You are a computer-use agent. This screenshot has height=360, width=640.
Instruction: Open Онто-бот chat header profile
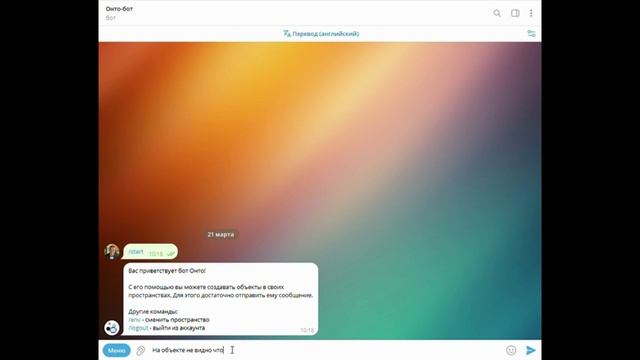coord(119,13)
